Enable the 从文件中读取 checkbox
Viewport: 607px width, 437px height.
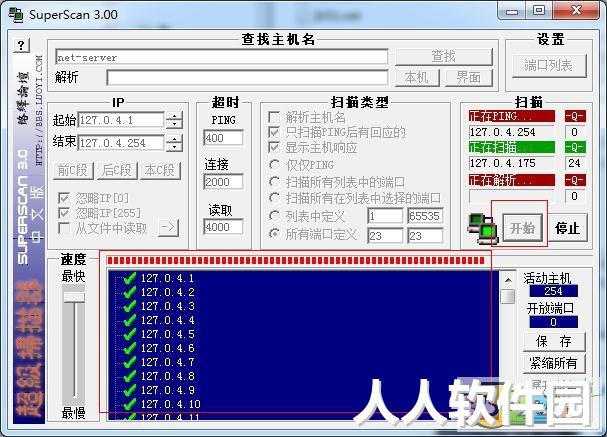pyautogui.click(x=63, y=228)
